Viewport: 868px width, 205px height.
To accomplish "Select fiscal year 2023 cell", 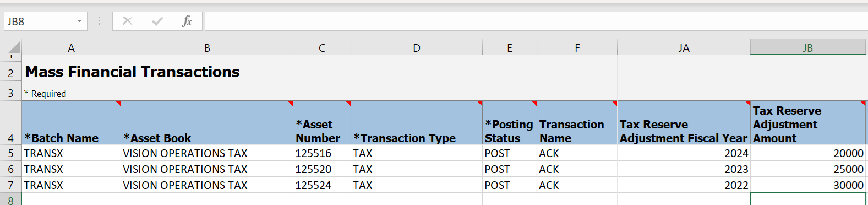I will click(684, 169).
